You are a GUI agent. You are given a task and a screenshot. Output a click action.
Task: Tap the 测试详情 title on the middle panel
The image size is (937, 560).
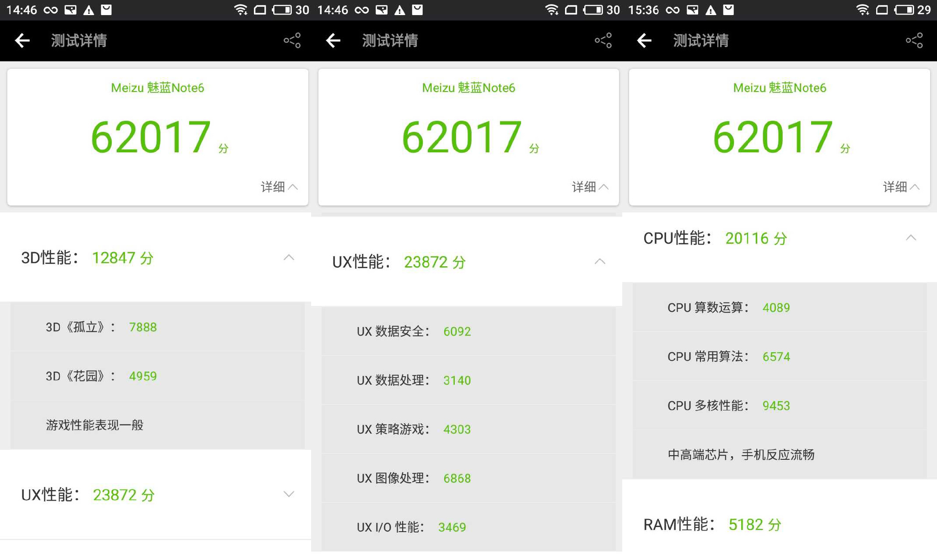point(390,41)
